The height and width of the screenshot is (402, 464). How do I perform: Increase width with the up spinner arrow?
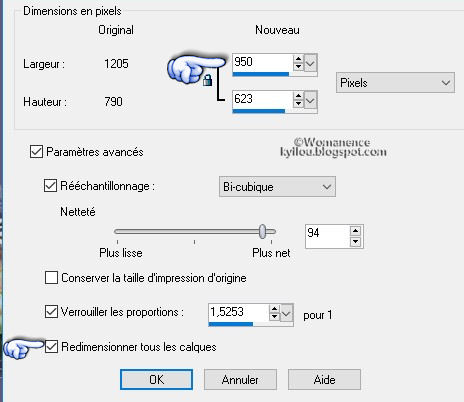(x=298, y=59)
